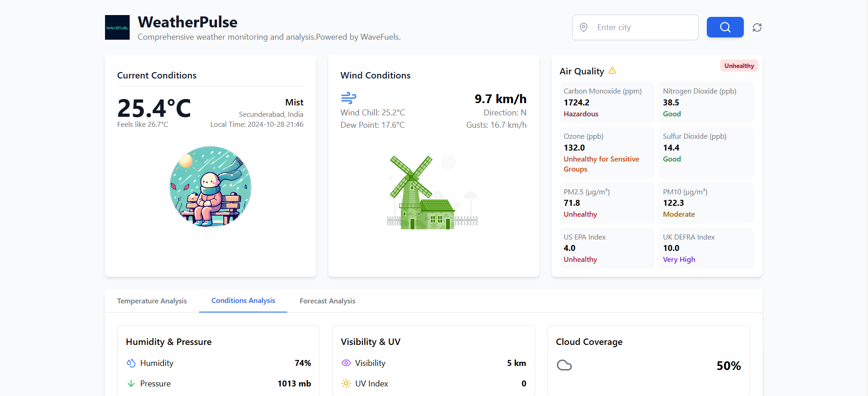Click the Direction: N text
868x396 pixels.
pyautogui.click(x=505, y=113)
